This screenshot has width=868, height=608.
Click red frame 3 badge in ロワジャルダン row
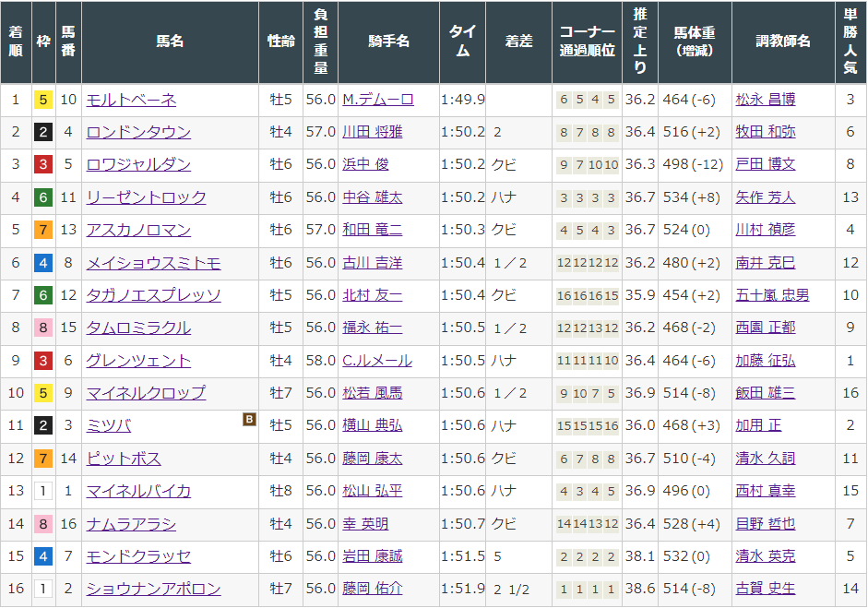43,165
